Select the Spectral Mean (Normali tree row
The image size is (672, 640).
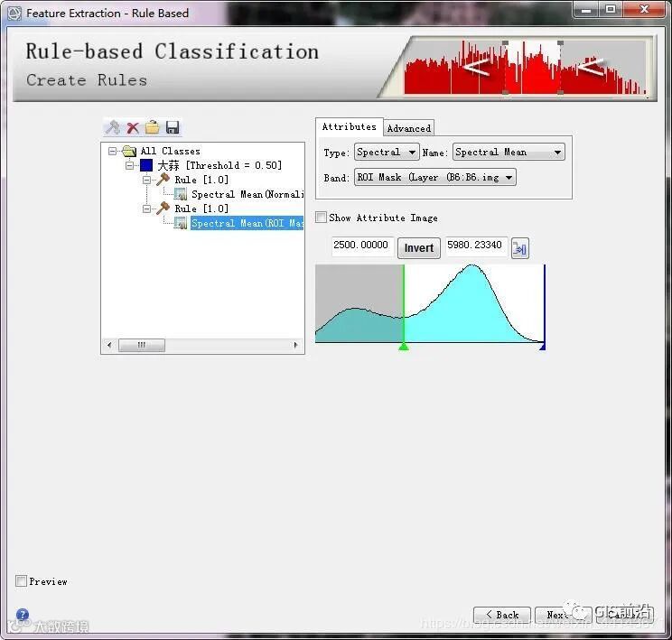pyautogui.click(x=247, y=194)
